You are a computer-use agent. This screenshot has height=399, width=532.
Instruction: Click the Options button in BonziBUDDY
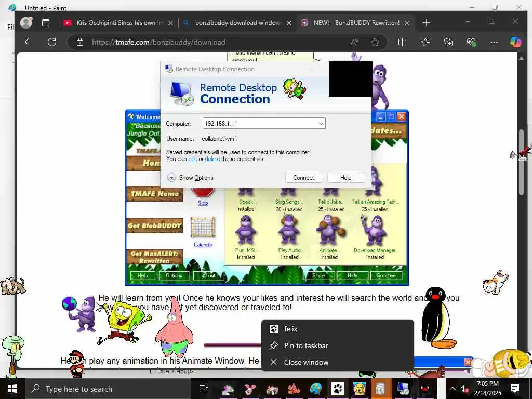click(174, 275)
